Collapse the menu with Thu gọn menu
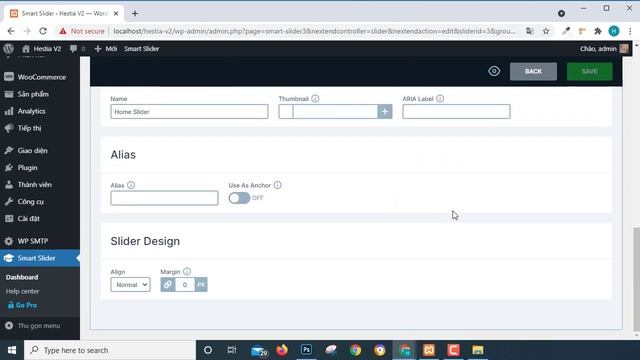This screenshot has height=360, width=640. click(33, 326)
